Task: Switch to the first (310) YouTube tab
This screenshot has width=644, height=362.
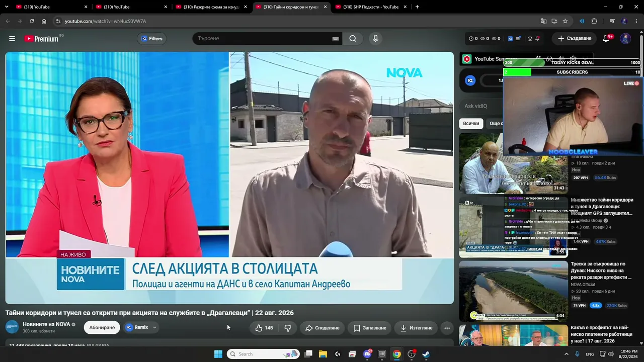Action: (x=52, y=7)
